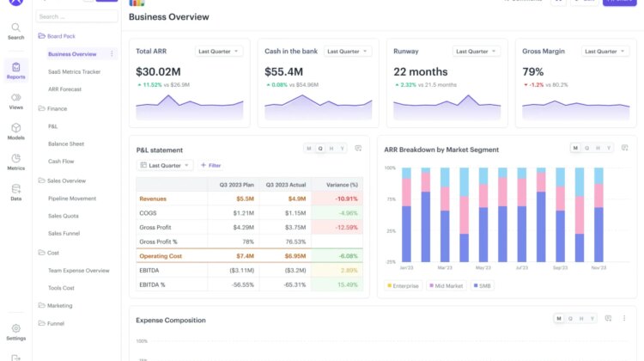Screen dimensions: 644x361
Task: Switch P&L statement to half-yearly (H)
Action: [331, 149]
